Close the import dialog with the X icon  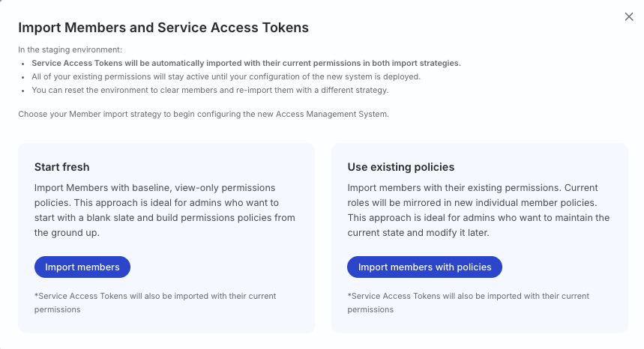(x=629, y=16)
